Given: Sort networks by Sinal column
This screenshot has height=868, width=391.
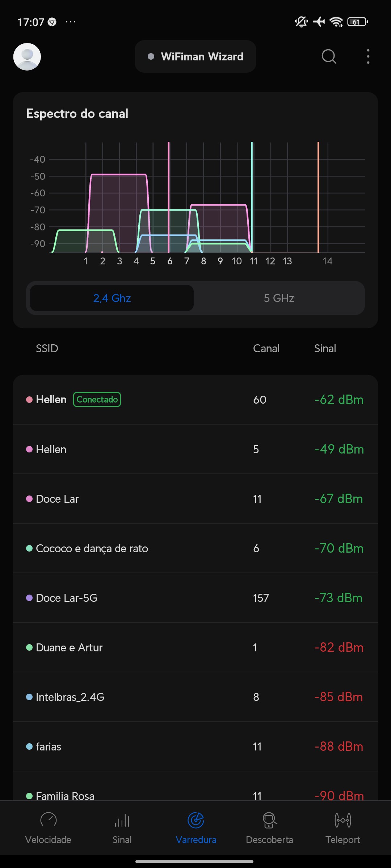Looking at the screenshot, I should pyautogui.click(x=325, y=348).
